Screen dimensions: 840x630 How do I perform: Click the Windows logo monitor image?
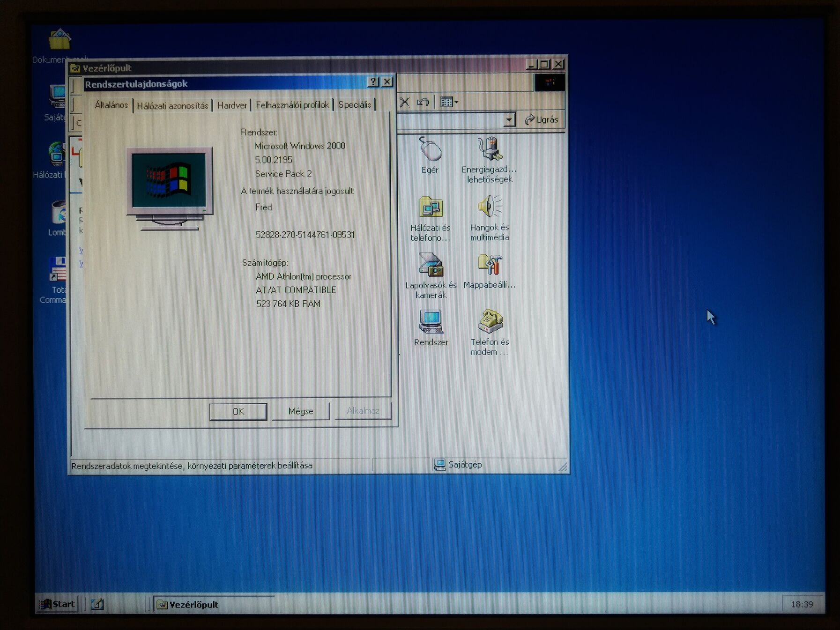coord(170,188)
